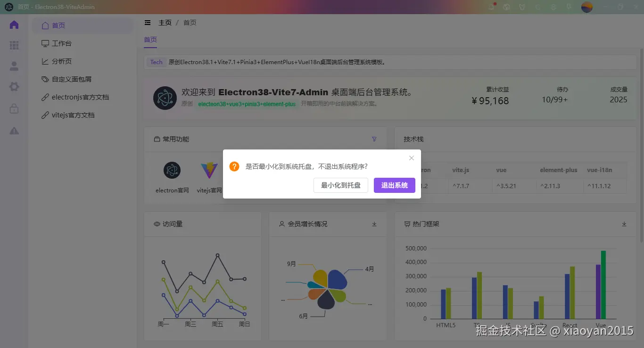Open the settings gear in title bar
The width and height of the screenshot is (644, 348).
point(553,7)
